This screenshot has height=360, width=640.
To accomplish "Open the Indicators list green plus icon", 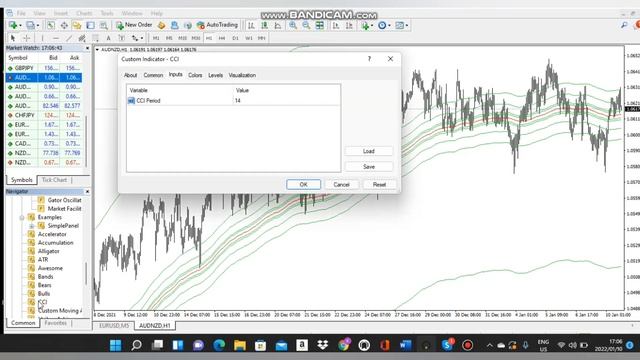I will coord(365,25).
